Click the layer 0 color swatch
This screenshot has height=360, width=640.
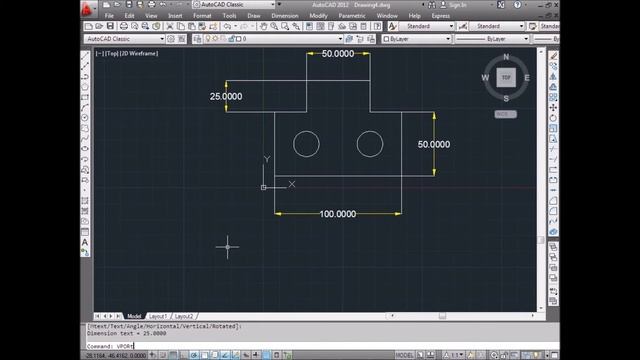[239, 39]
